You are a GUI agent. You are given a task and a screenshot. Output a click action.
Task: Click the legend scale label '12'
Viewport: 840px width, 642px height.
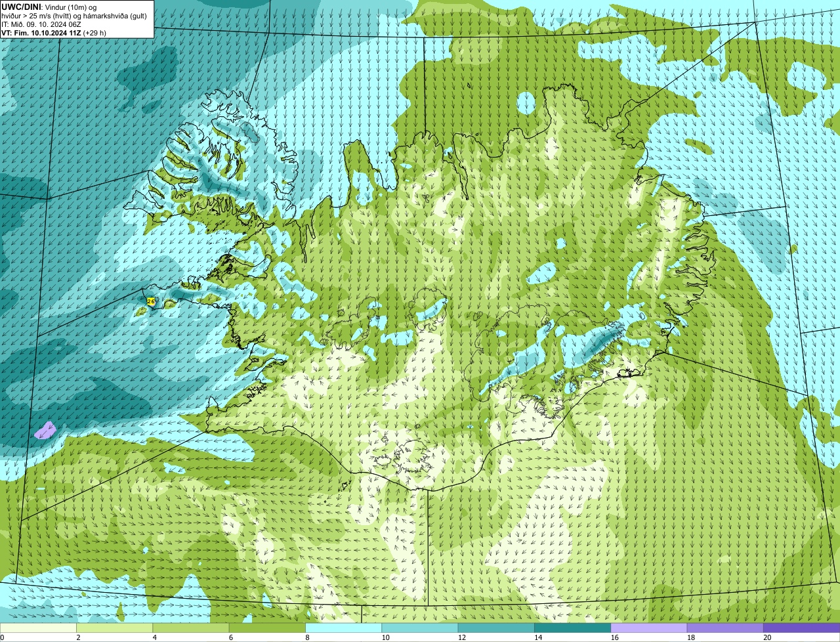tap(462, 637)
